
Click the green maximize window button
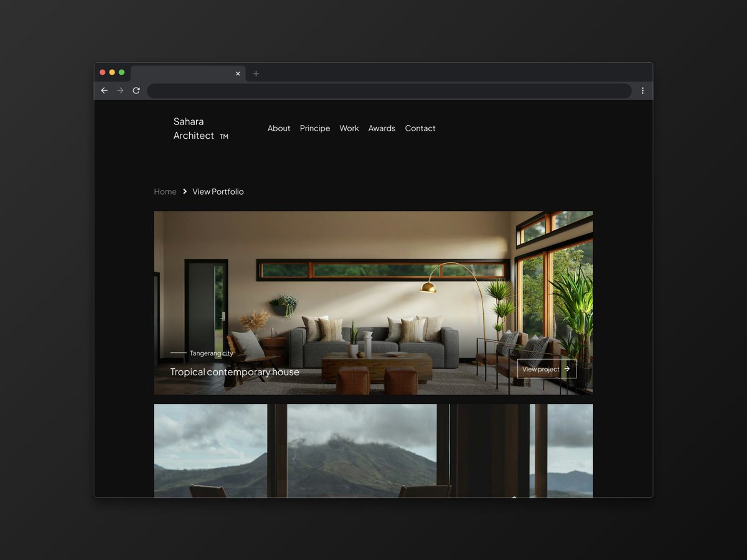pos(121,72)
